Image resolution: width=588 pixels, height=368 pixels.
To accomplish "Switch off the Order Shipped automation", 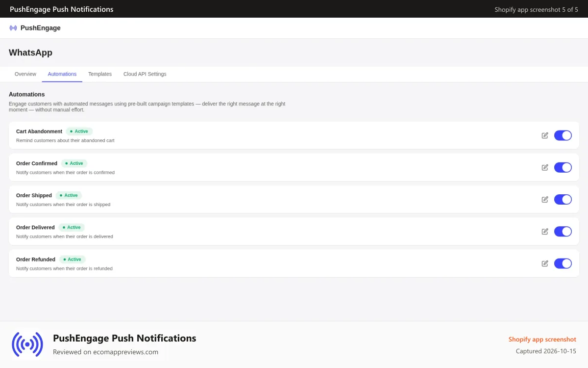I will 563,199.
